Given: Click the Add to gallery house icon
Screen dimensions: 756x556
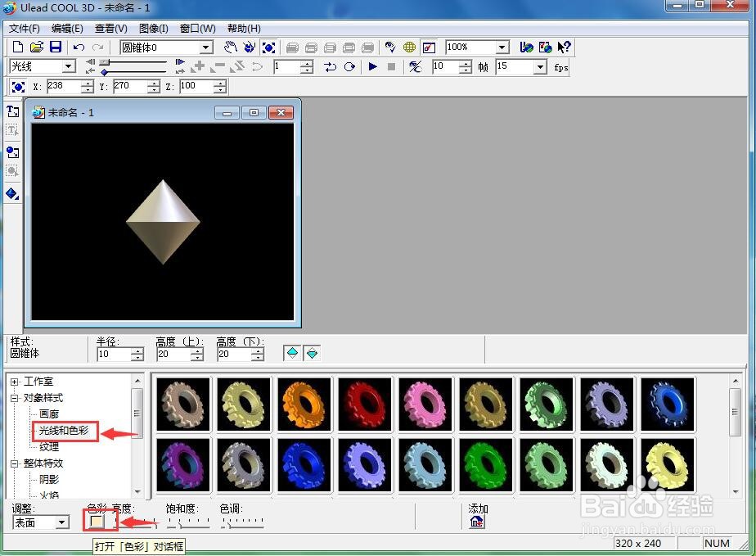Looking at the screenshot, I should pyautogui.click(x=477, y=522).
